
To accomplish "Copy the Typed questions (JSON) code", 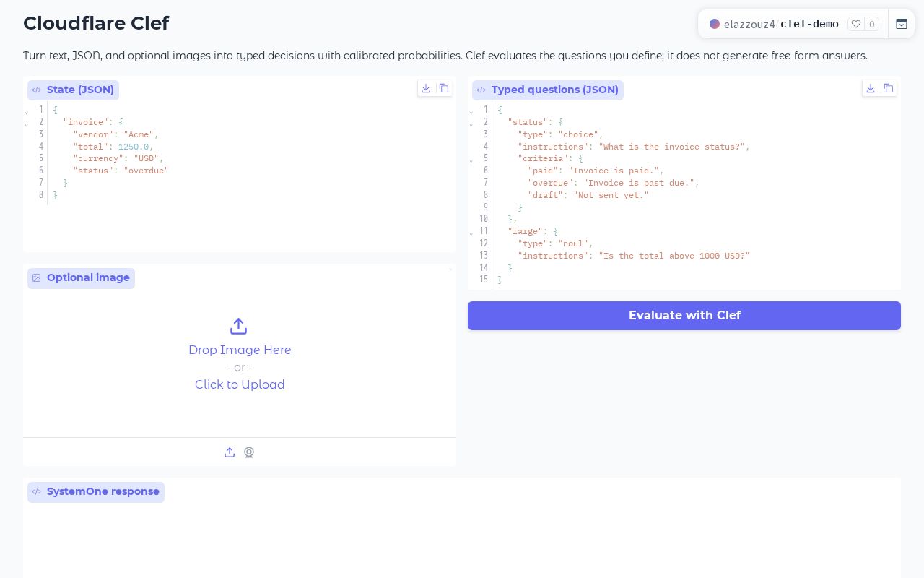I will point(889,88).
